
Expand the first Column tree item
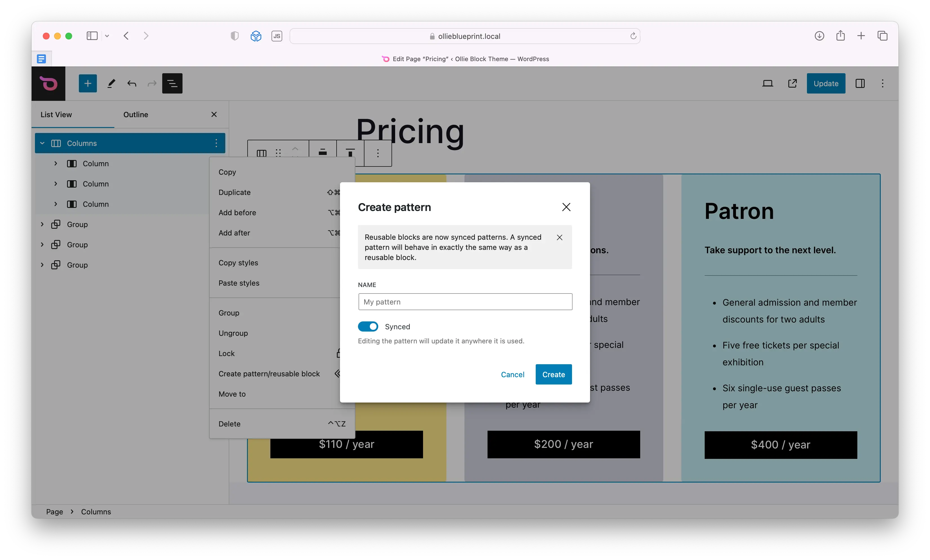tap(56, 163)
